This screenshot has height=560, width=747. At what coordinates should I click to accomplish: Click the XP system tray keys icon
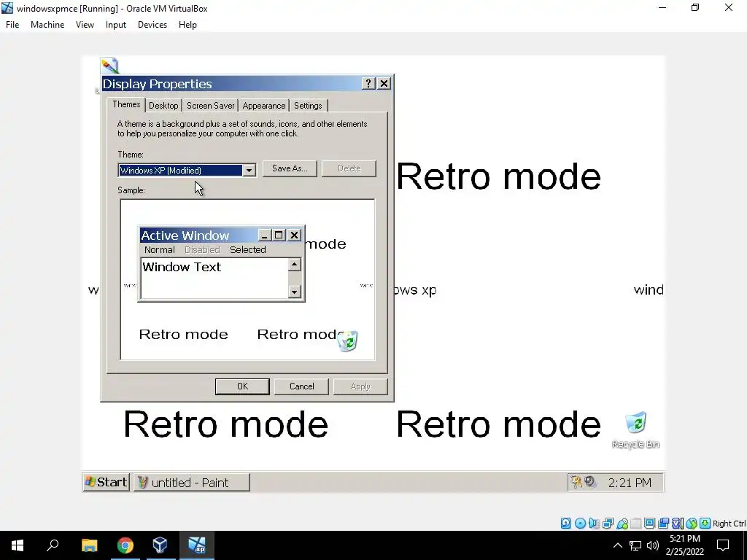pyautogui.click(x=576, y=483)
